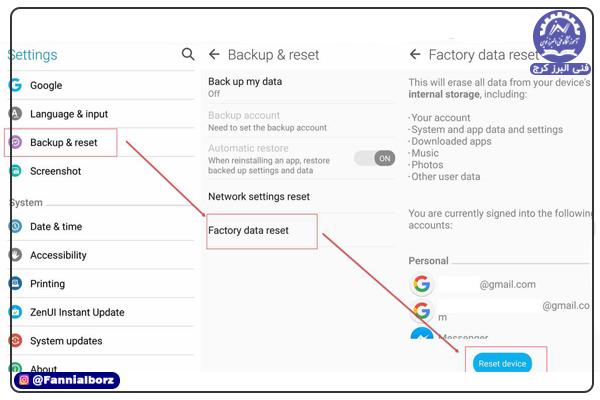Screen dimensions: 600x400
Task: Tap the Date & time clock icon
Action: (15, 226)
